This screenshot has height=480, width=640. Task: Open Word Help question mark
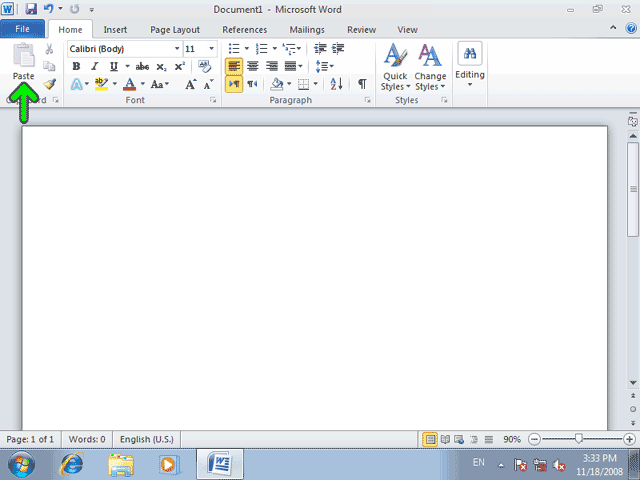(631, 28)
